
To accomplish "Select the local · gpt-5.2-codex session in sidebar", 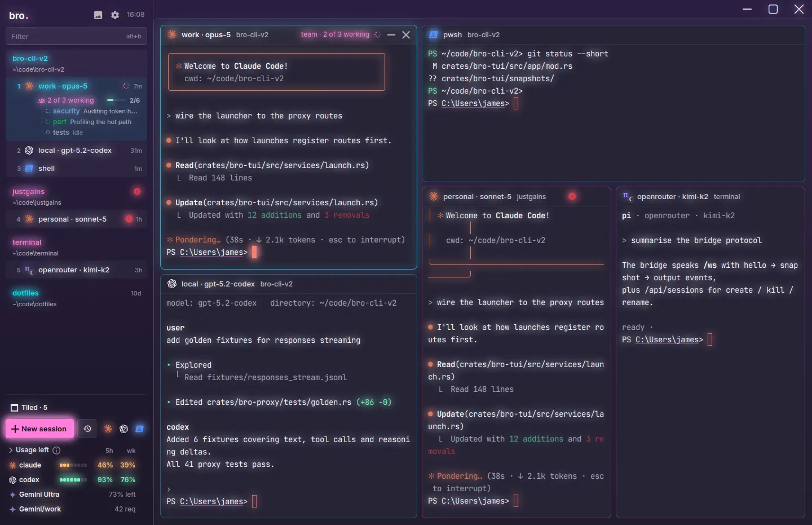I will coord(77,151).
